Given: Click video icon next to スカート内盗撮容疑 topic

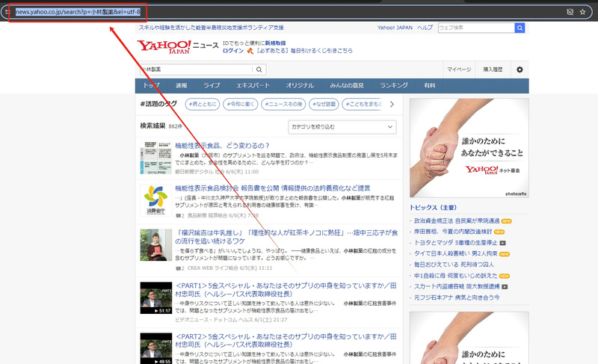Looking at the screenshot, I should [x=505, y=286].
